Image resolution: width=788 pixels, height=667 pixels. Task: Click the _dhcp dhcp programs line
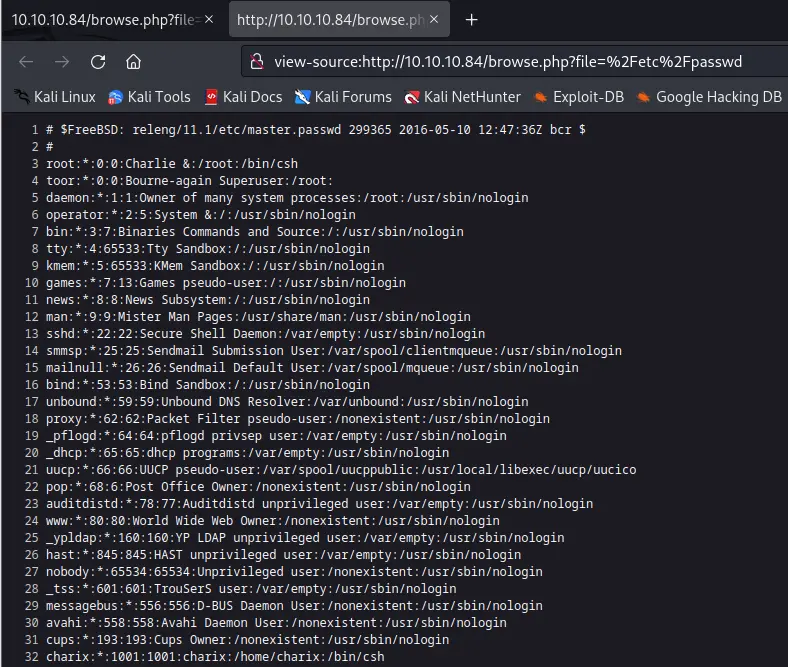247,453
